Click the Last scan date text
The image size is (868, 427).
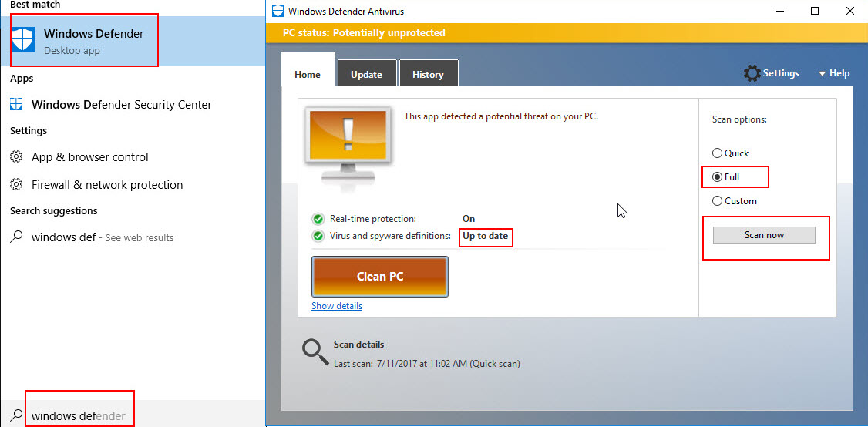pos(427,364)
